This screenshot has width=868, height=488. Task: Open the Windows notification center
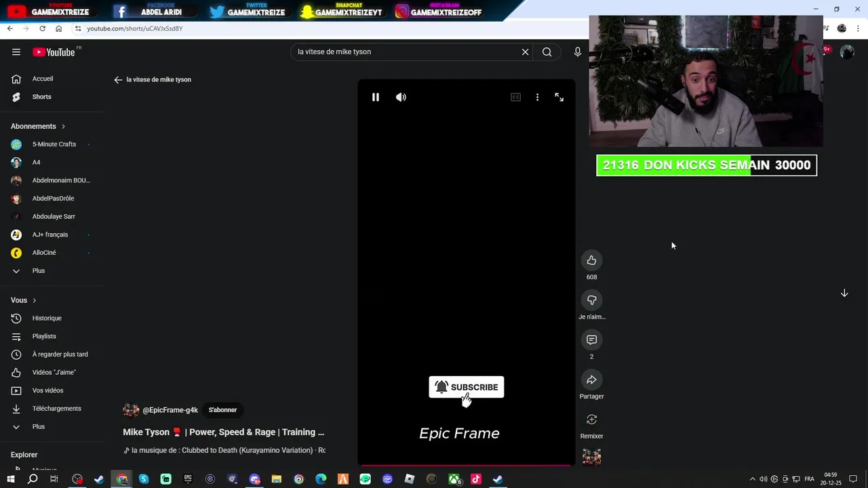(853, 479)
